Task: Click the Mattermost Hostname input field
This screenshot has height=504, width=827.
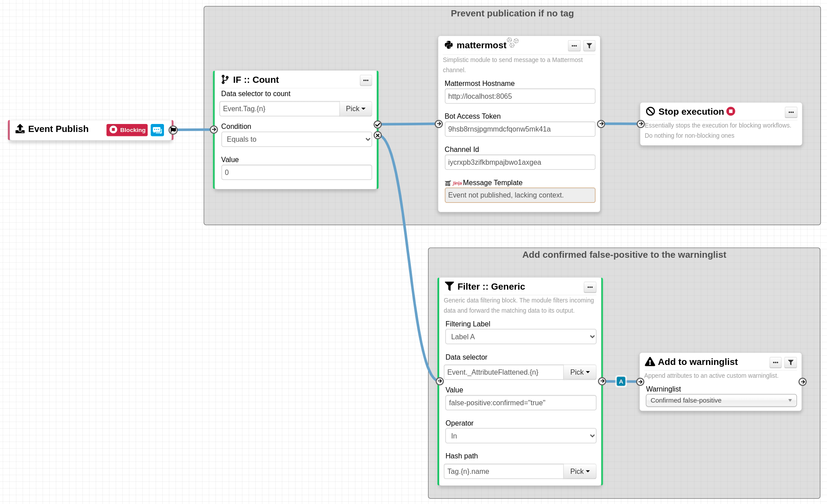Action: click(519, 96)
